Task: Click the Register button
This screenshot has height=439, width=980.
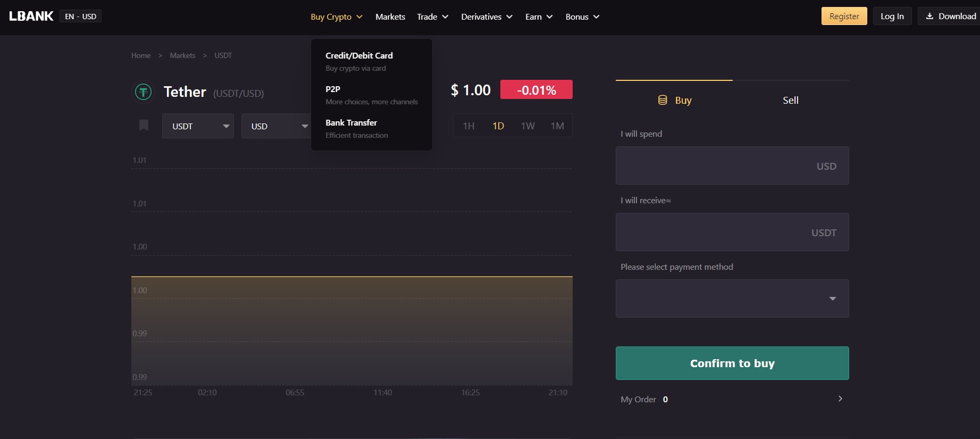Action: coord(844,16)
